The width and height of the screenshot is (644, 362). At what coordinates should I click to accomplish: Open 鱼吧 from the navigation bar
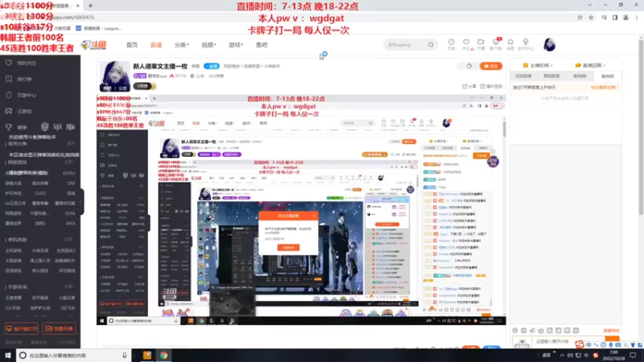(x=262, y=45)
